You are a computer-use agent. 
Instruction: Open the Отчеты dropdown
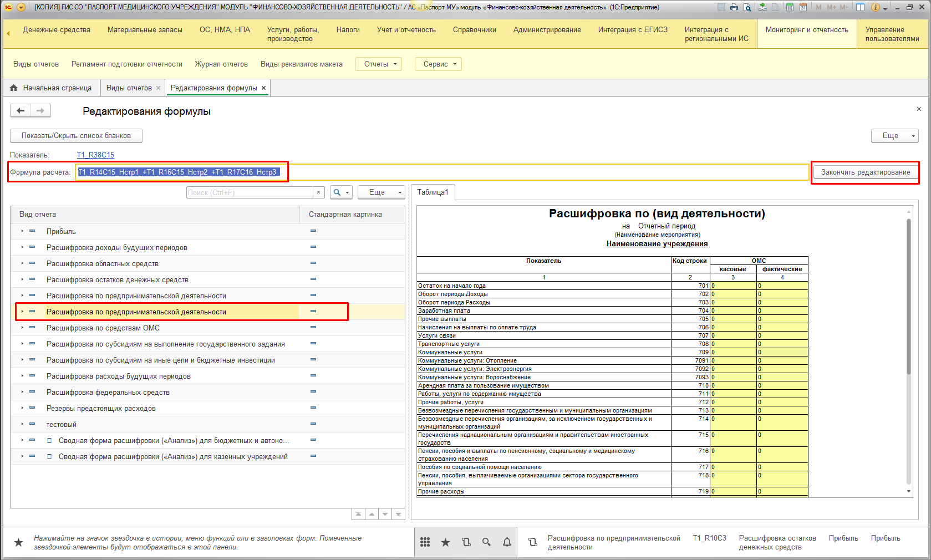[380, 64]
